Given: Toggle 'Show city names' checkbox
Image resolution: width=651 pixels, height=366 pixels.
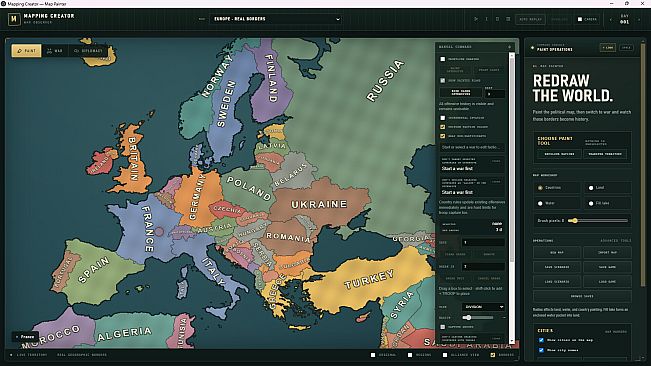Looking at the screenshot, I should pyautogui.click(x=541, y=350).
